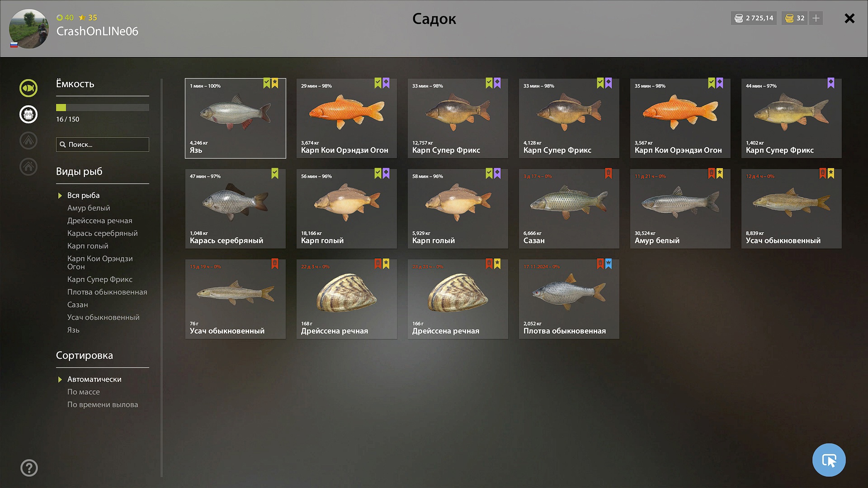Click the capacity progress bar
Image resolution: width=868 pixels, height=488 pixels.
coord(103,108)
